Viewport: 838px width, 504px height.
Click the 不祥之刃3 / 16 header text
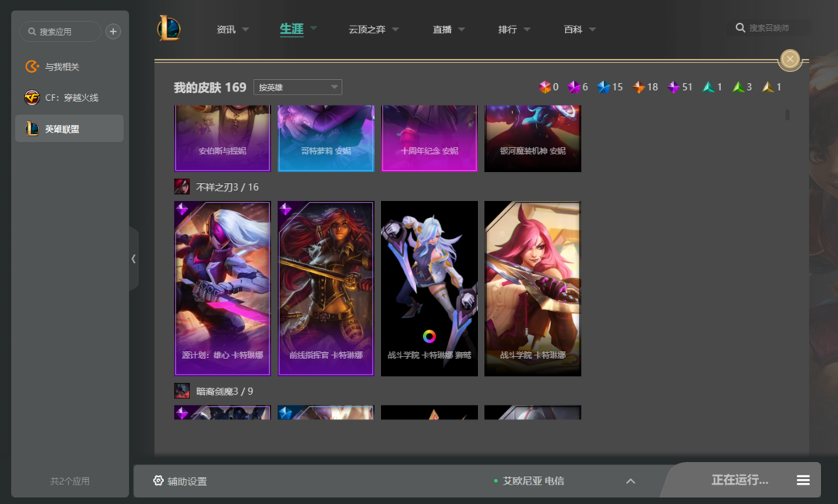(x=227, y=188)
